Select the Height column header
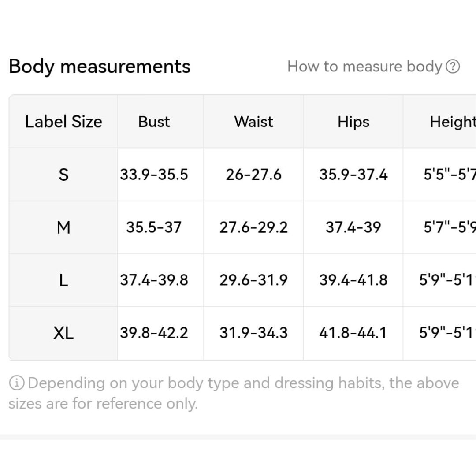The width and height of the screenshot is (476, 476). click(x=453, y=122)
